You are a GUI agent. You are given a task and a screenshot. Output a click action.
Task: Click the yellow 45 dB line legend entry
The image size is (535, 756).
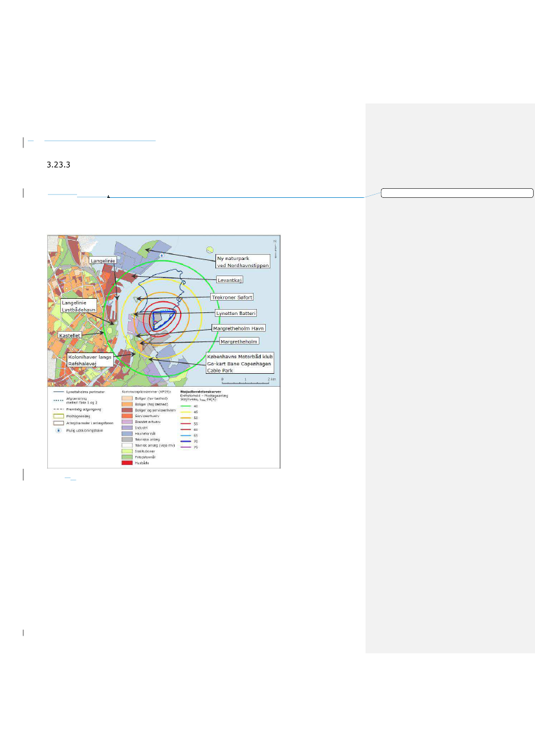pos(189,412)
